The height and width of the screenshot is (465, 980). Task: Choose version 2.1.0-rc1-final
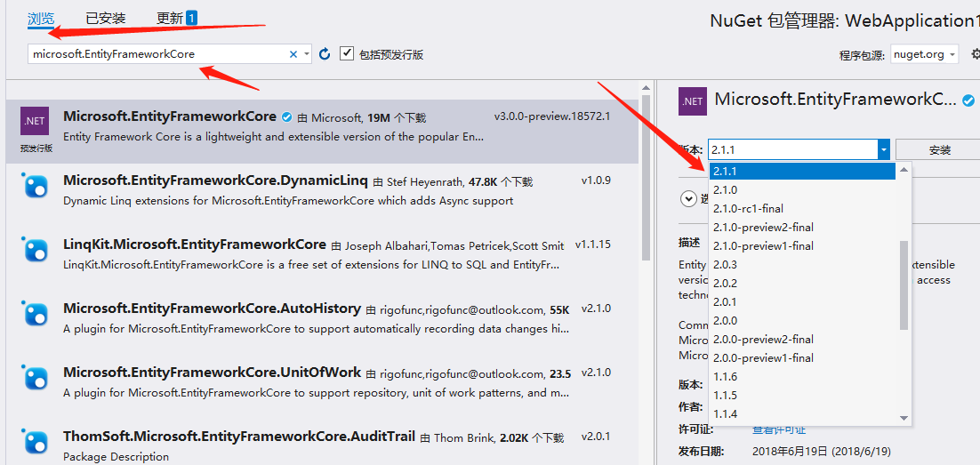(x=803, y=209)
